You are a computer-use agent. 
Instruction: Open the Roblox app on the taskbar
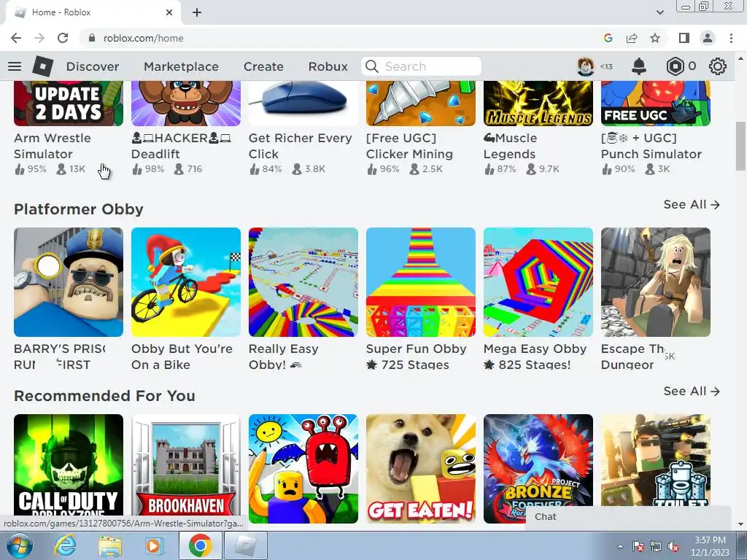click(246, 545)
